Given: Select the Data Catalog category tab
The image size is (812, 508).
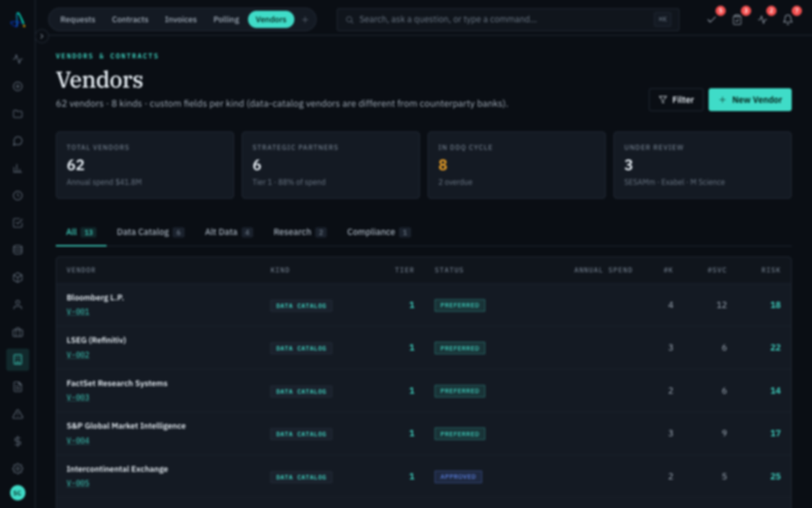Looking at the screenshot, I should coord(150,232).
